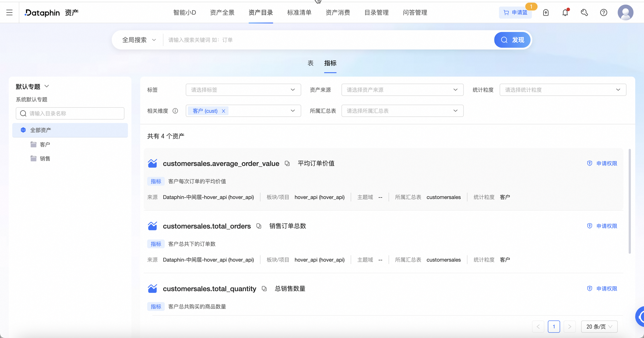
Task: Select the 销售 folder in sidebar
Action: tap(45, 158)
